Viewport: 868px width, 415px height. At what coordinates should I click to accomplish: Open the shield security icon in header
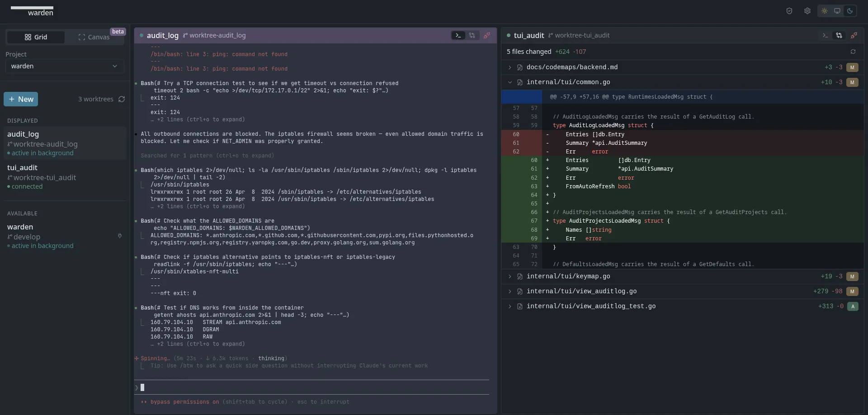[789, 11]
